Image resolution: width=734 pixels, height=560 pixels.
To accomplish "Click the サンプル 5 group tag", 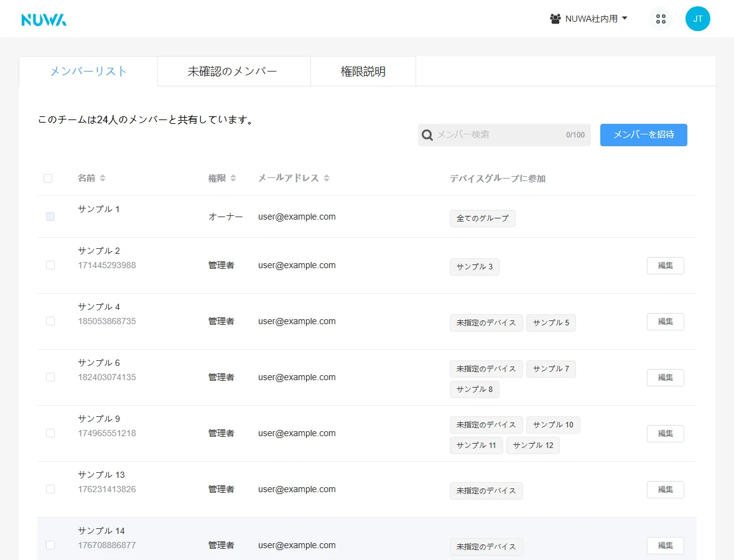I will pos(551,322).
